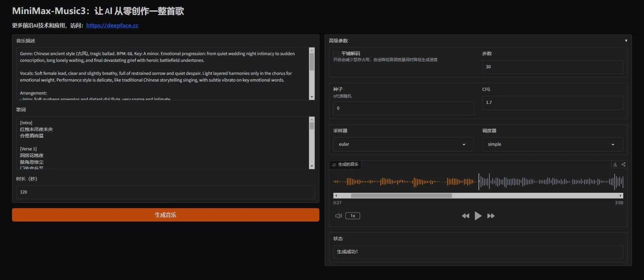The height and width of the screenshot is (280, 644).
Task: Focus the 时长（秒） field showing 120
Action: (166, 192)
